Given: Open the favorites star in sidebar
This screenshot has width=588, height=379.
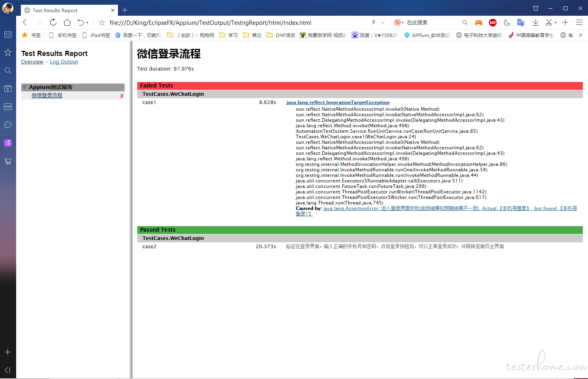Looking at the screenshot, I should (8, 52).
